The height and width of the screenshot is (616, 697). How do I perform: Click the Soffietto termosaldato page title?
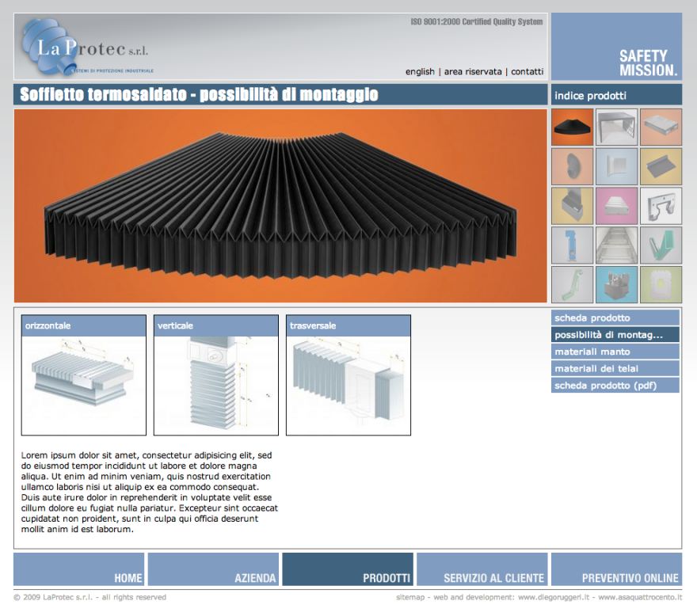pos(199,95)
